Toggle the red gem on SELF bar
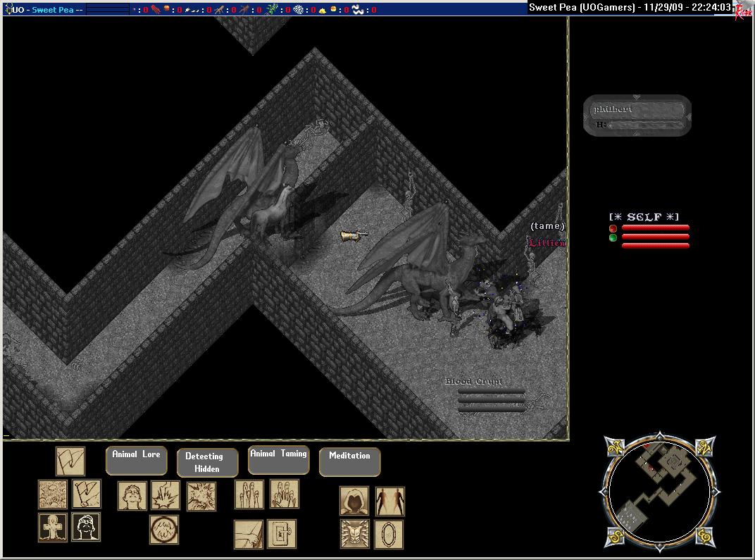The height and width of the screenshot is (560, 755). pyautogui.click(x=613, y=228)
